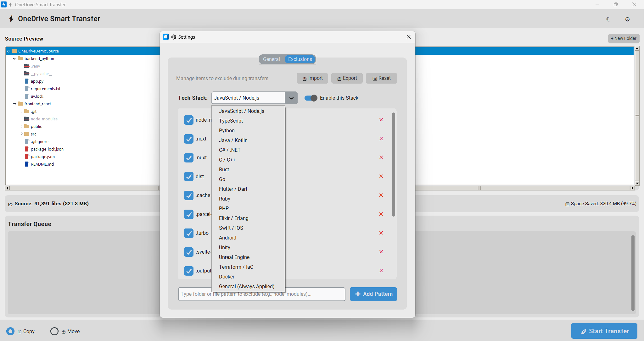This screenshot has height=341, width=644.
Task: Uncheck the .cache exclusion checkbox
Action: coord(189,195)
